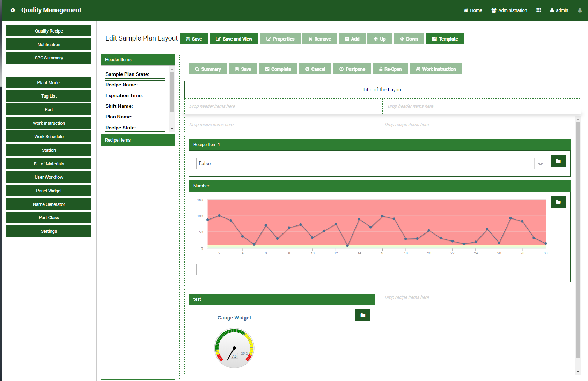
Task: Open Administration menu in top bar
Action: pos(509,10)
